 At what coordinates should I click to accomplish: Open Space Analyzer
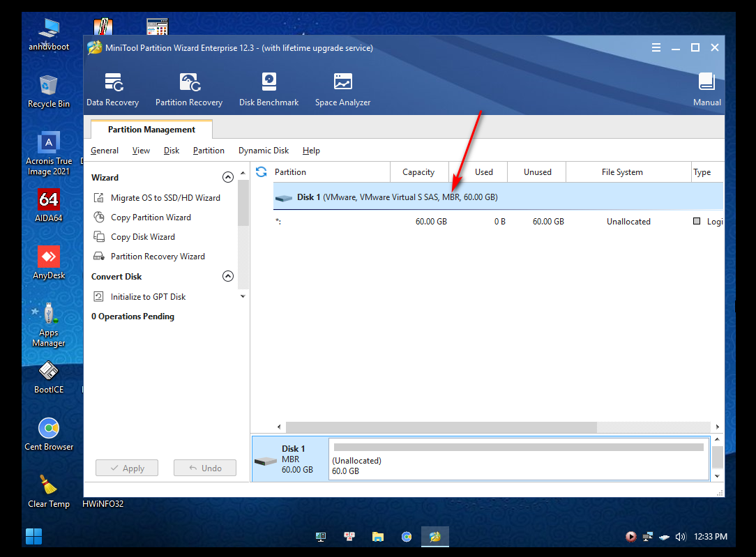tap(343, 90)
